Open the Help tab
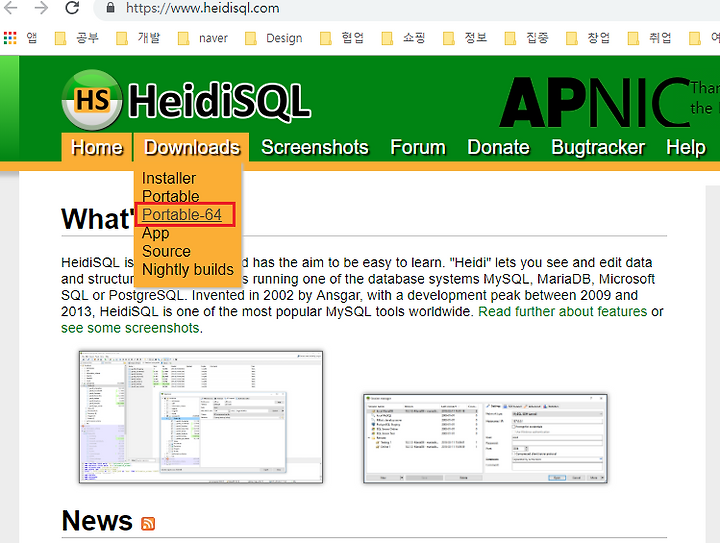 [x=686, y=147]
